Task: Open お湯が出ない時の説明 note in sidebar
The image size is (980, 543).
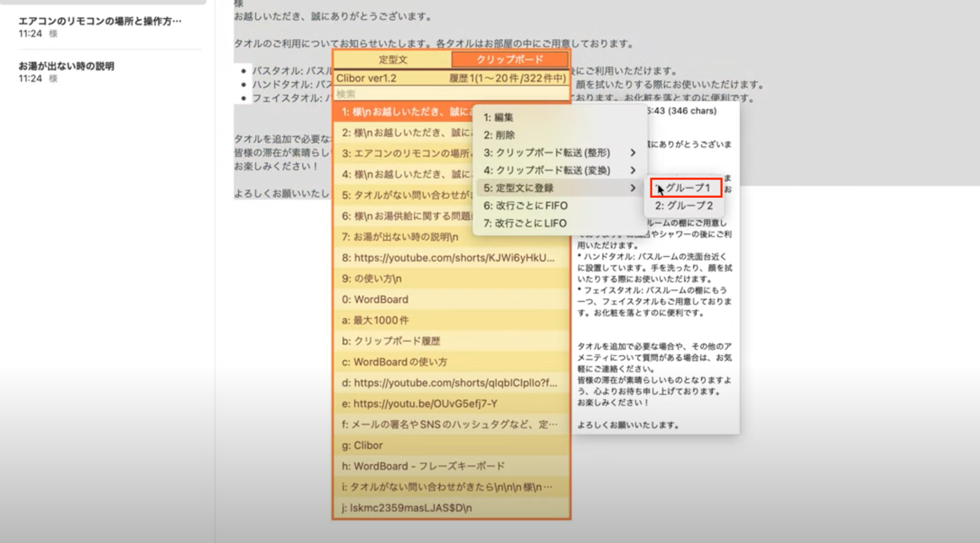Action: click(67, 66)
